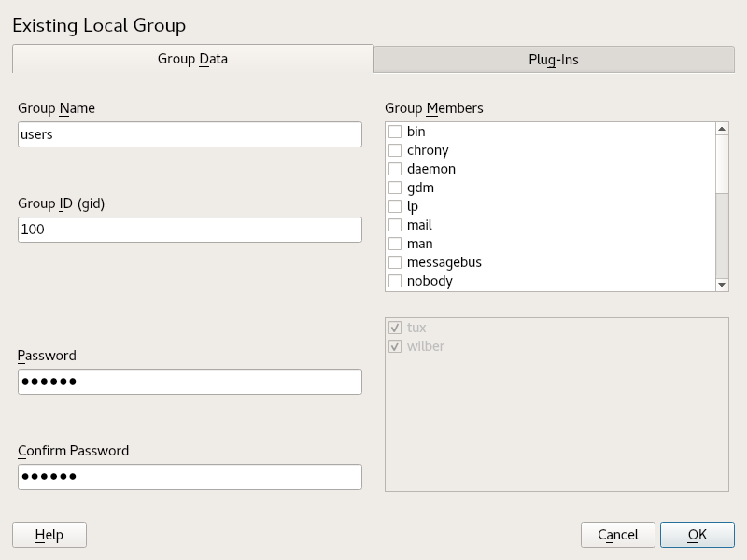Screen dimensions: 747x560
Task: Toggle the lp member checkbox
Action: tap(395, 206)
